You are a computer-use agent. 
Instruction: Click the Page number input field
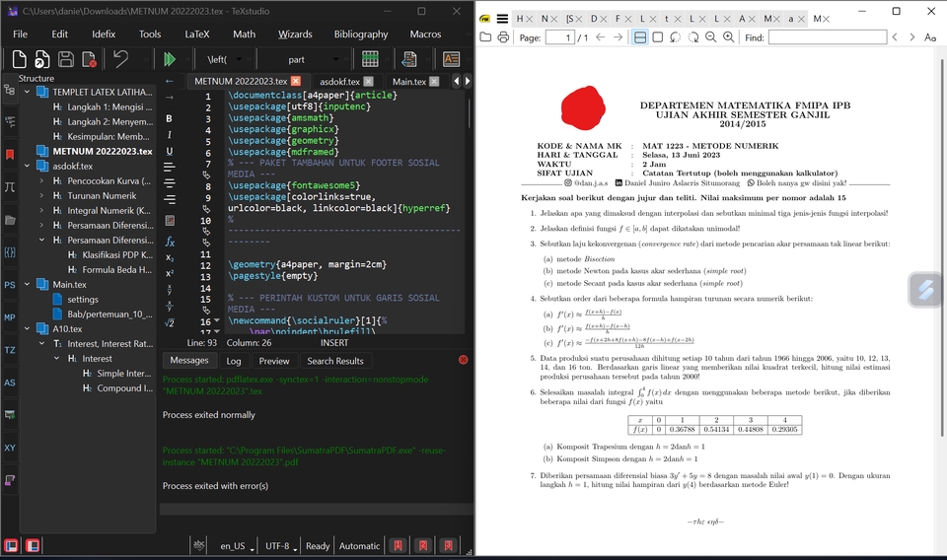coord(560,37)
